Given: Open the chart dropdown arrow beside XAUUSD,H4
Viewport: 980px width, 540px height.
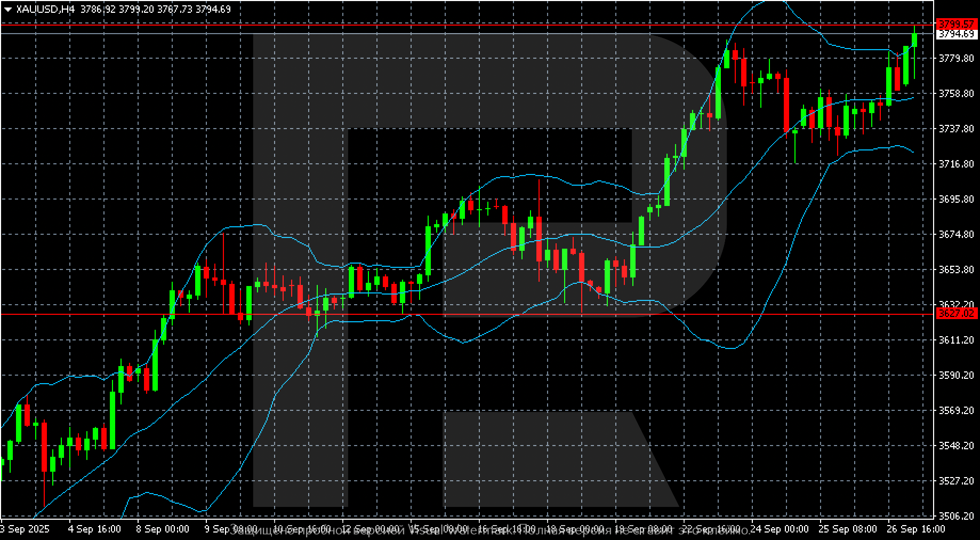Looking at the screenshot, I should 8,9.
